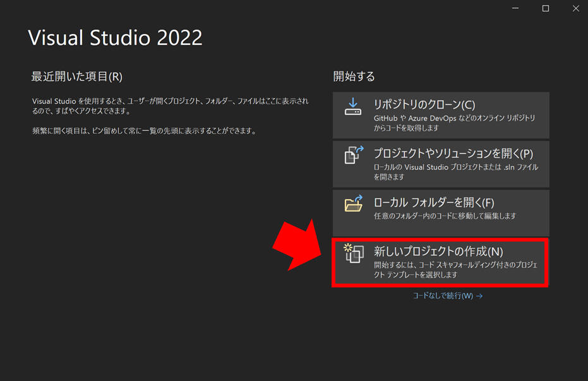Viewport: 588px width, 381px height.
Task: Click the 最近開いた項目(R) heading
Action: point(77,76)
